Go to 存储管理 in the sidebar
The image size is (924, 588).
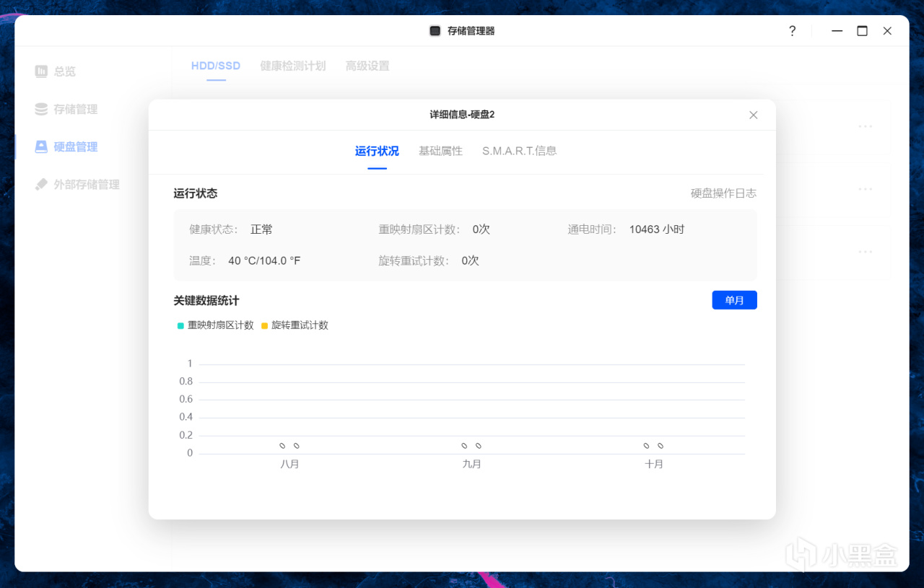pos(76,109)
